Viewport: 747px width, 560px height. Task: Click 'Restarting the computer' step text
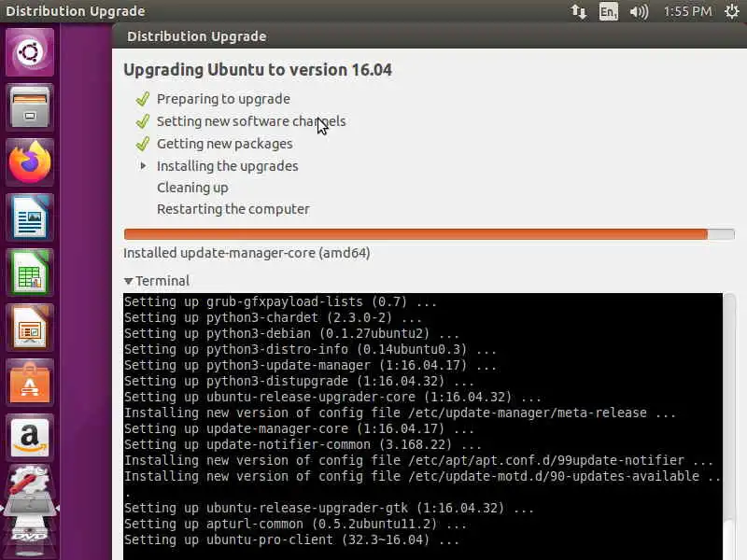(x=233, y=209)
